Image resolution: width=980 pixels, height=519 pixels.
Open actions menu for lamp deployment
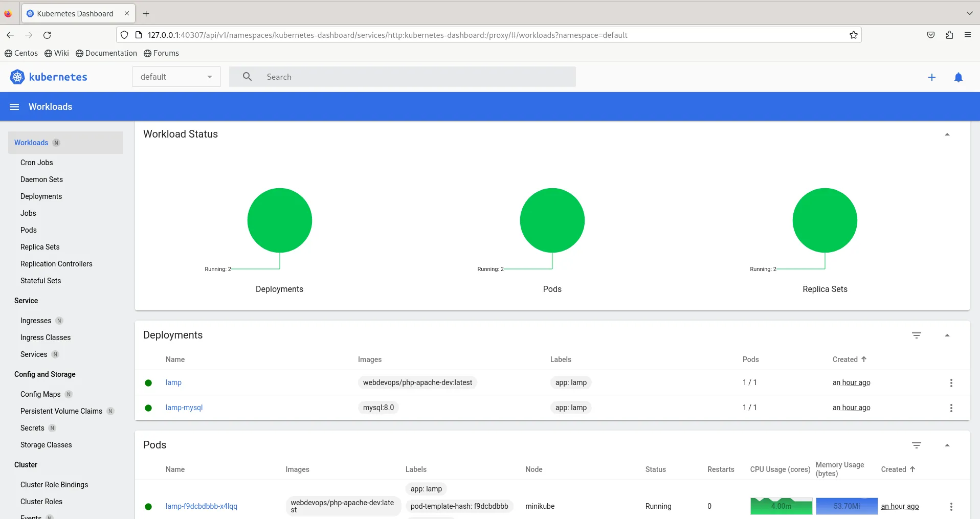point(951,383)
